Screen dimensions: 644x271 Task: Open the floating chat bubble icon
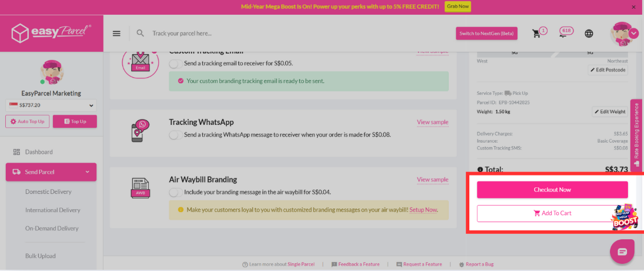623,251
